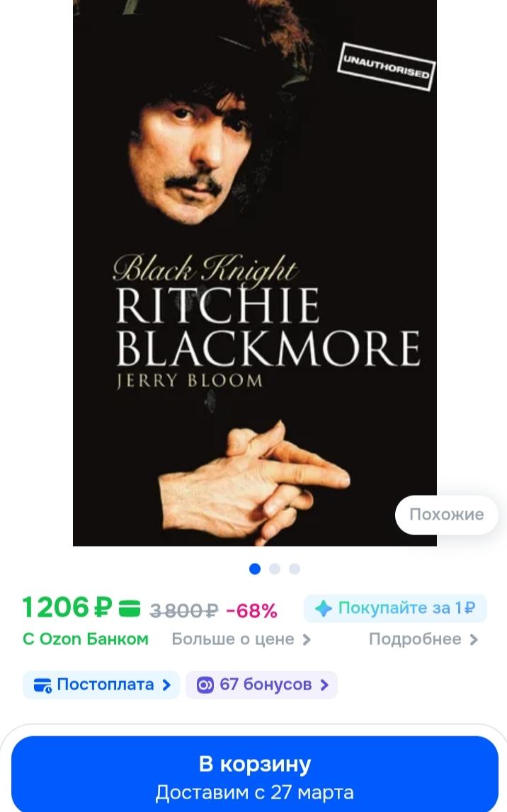The image size is (507, 812).
Task: Open the Больше о цене link
Action: pos(233,639)
